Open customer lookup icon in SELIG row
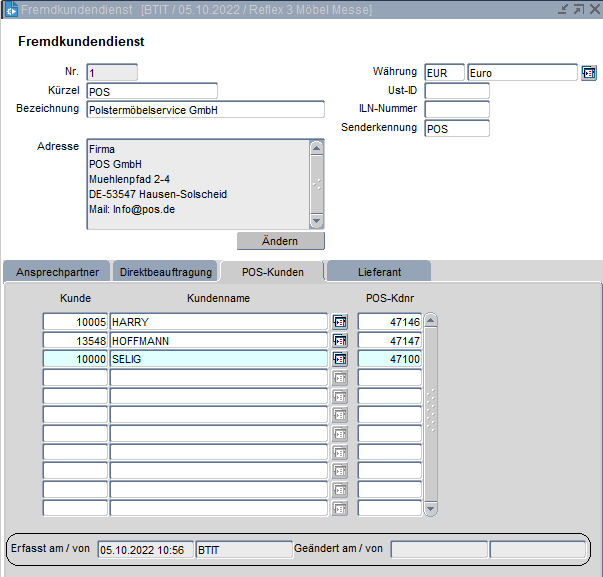The height and width of the screenshot is (577, 603). click(340, 359)
